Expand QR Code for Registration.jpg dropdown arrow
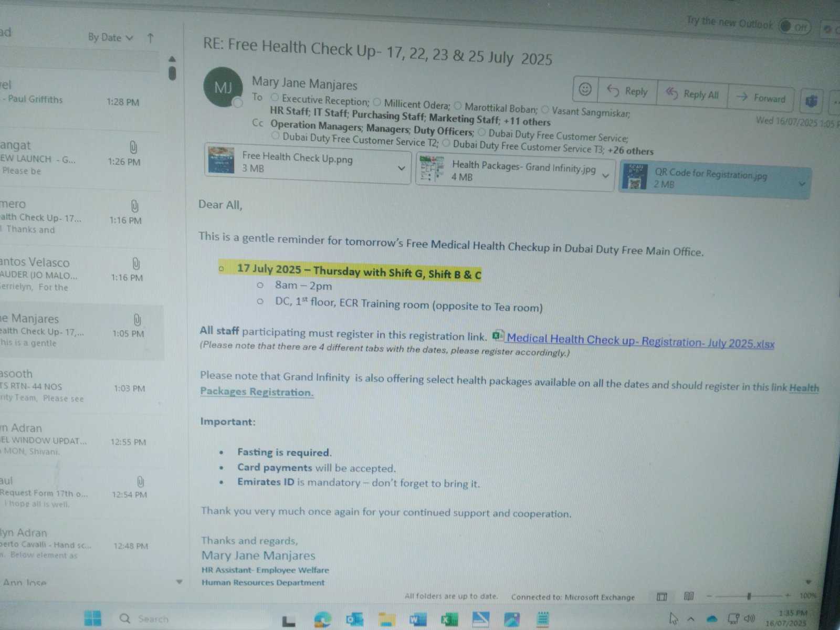The width and height of the screenshot is (840, 630). pyautogui.click(x=802, y=184)
